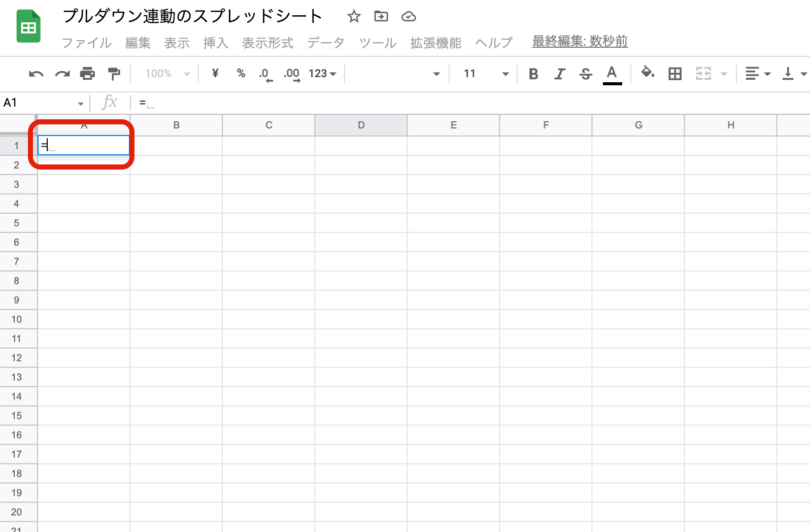The image size is (810, 532).
Task: Open the zoom 100% dropdown
Action: [x=167, y=74]
